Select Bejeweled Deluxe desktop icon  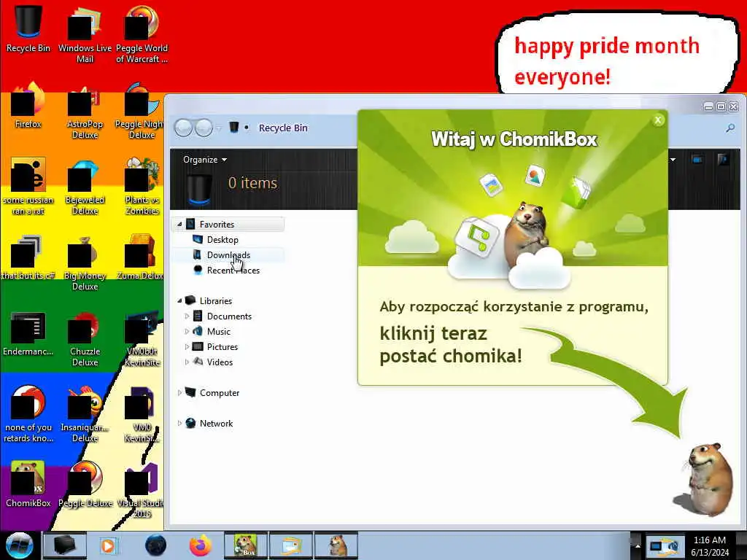(85, 187)
